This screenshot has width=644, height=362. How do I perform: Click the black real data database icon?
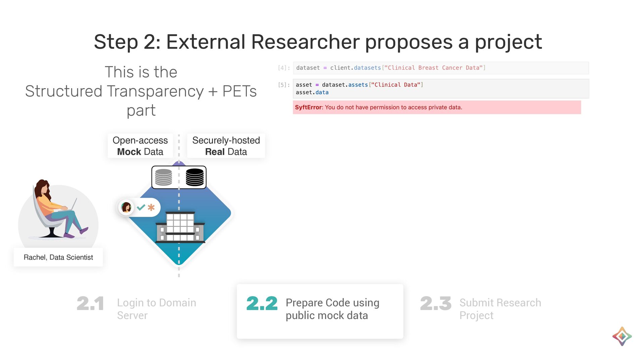(x=195, y=177)
